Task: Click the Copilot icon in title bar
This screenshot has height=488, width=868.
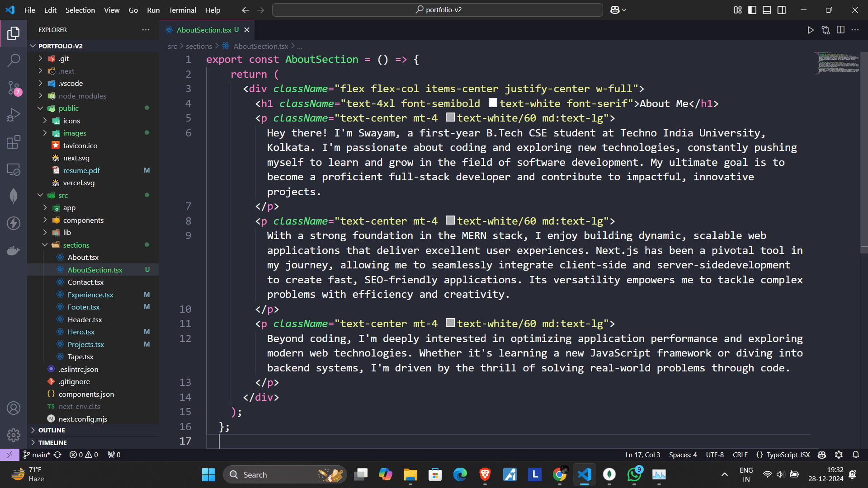Action: (x=615, y=10)
